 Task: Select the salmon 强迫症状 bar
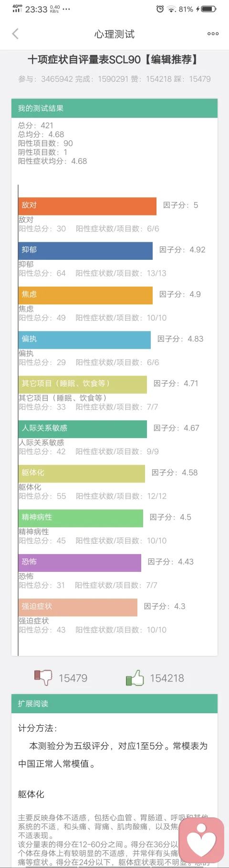click(x=78, y=607)
